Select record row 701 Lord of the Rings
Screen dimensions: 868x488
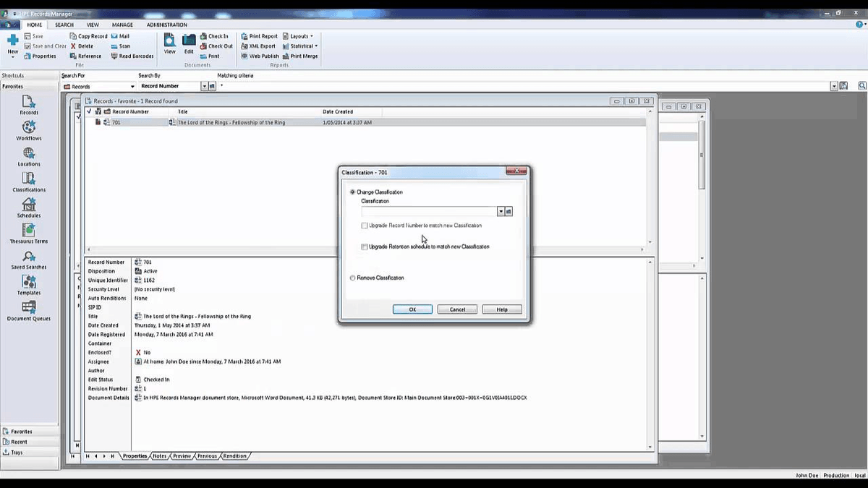pyautogui.click(x=365, y=122)
